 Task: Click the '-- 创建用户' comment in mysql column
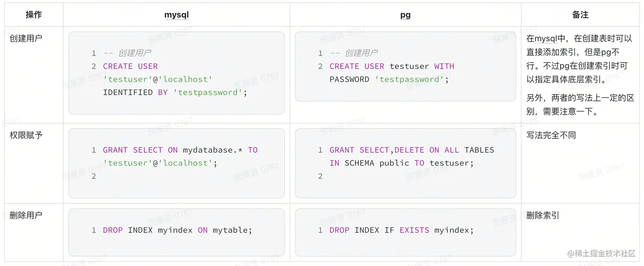(127, 53)
